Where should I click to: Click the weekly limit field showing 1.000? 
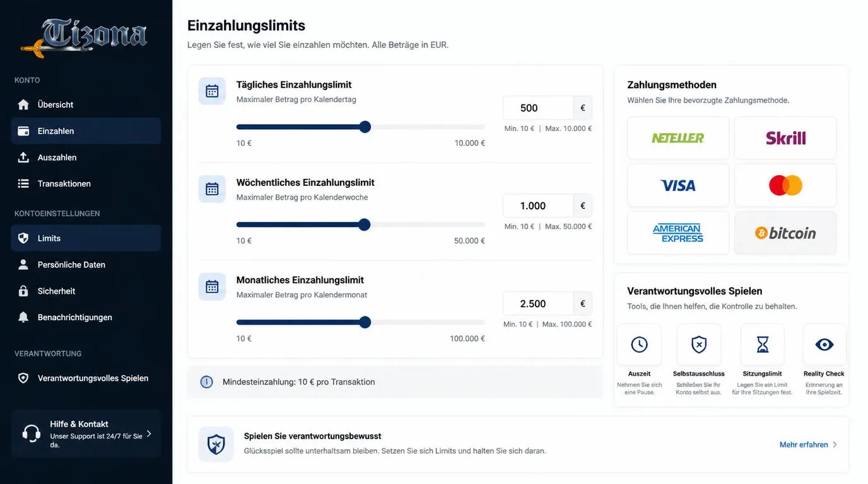coord(538,205)
